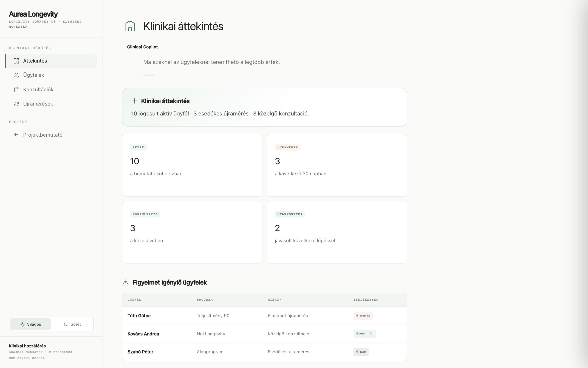This screenshot has height=368, width=588.
Task: Click the PROGRAM column header
Action: (205, 300)
